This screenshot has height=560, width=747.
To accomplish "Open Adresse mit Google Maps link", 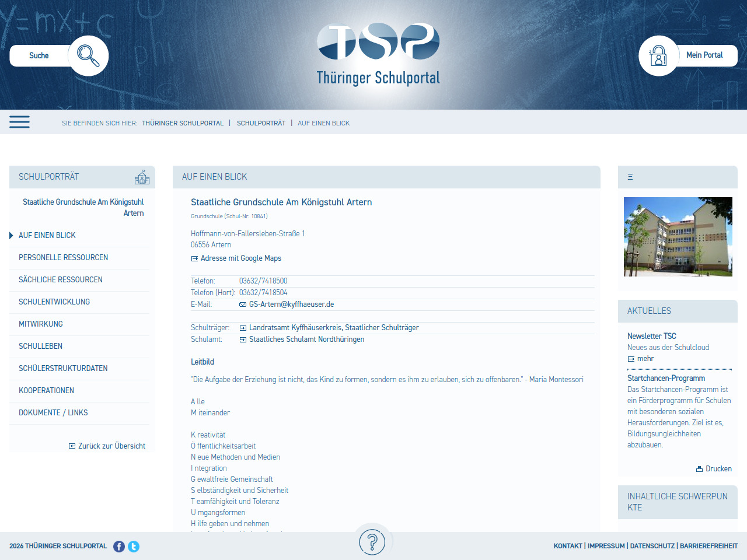I will [240, 258].
